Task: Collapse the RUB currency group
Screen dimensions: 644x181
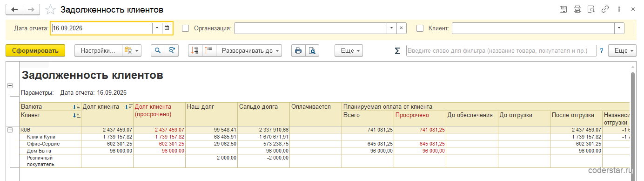Action: (10, 130)
